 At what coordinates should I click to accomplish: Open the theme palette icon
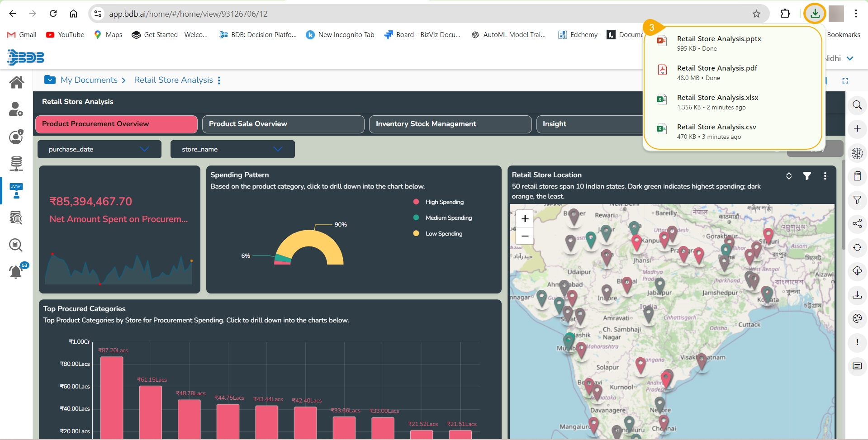(857, 318)
